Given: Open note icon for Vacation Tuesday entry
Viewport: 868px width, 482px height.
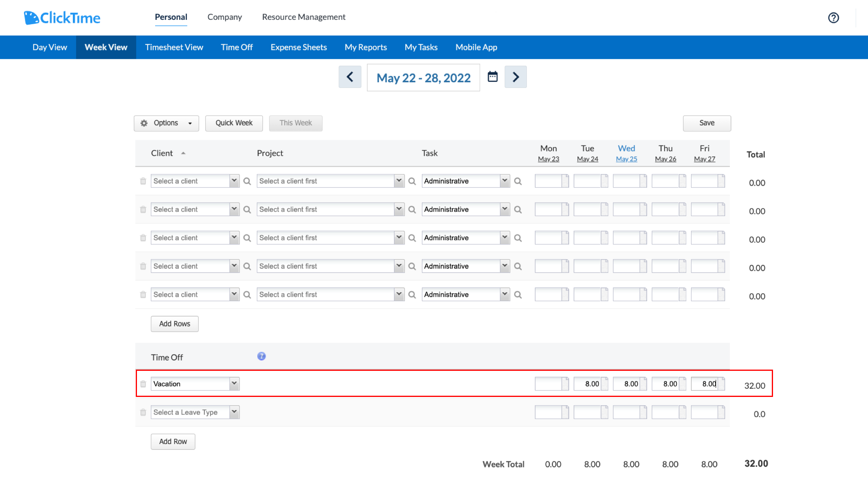Looking at the screenshot, I should tap(604, 384).
